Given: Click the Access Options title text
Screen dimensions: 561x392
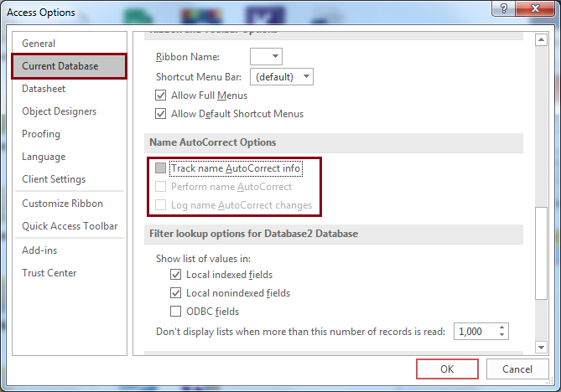Looking at the screenshot, I should click(x=41, y=13).
